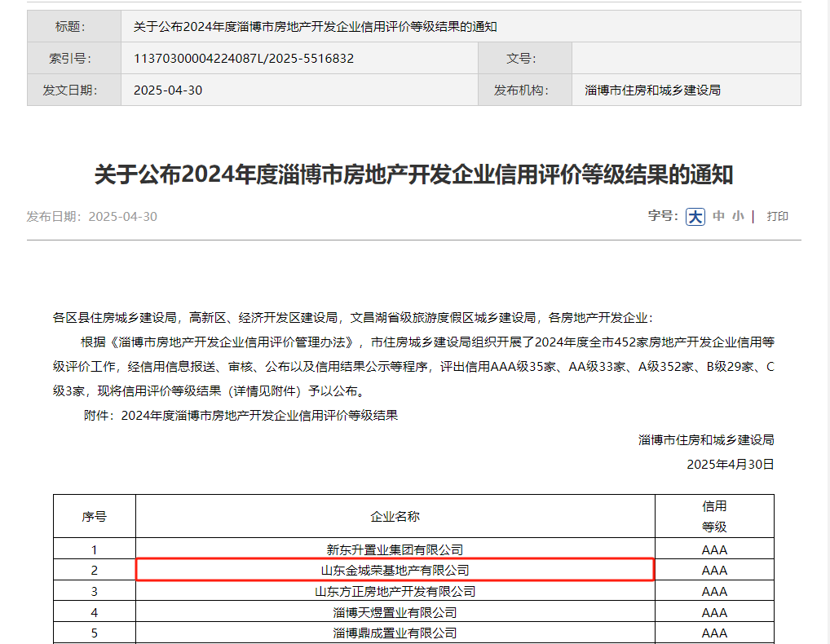Click company name 新东升置业集团有限公司
This screenshot has width=830, height=644.
tap(395, 549)
